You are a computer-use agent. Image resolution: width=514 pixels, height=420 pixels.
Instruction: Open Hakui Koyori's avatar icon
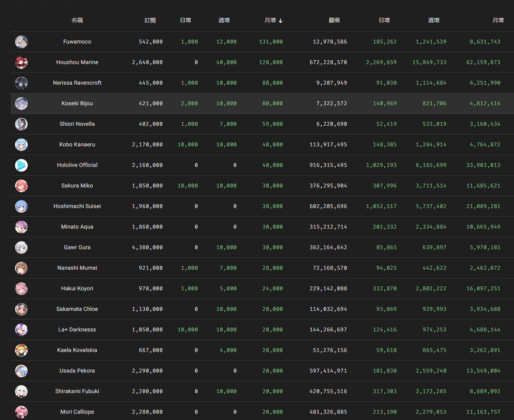pyautogui.click(x=21, y=289)
